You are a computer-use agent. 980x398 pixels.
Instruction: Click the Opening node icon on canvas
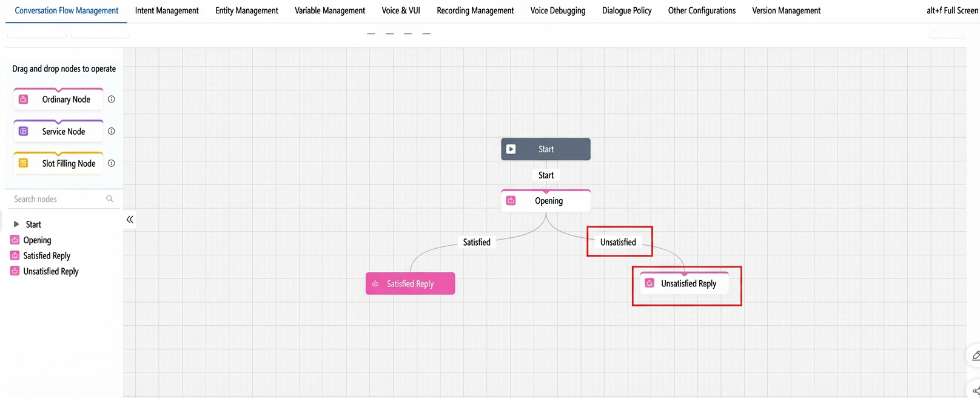[x=511, y=201]
